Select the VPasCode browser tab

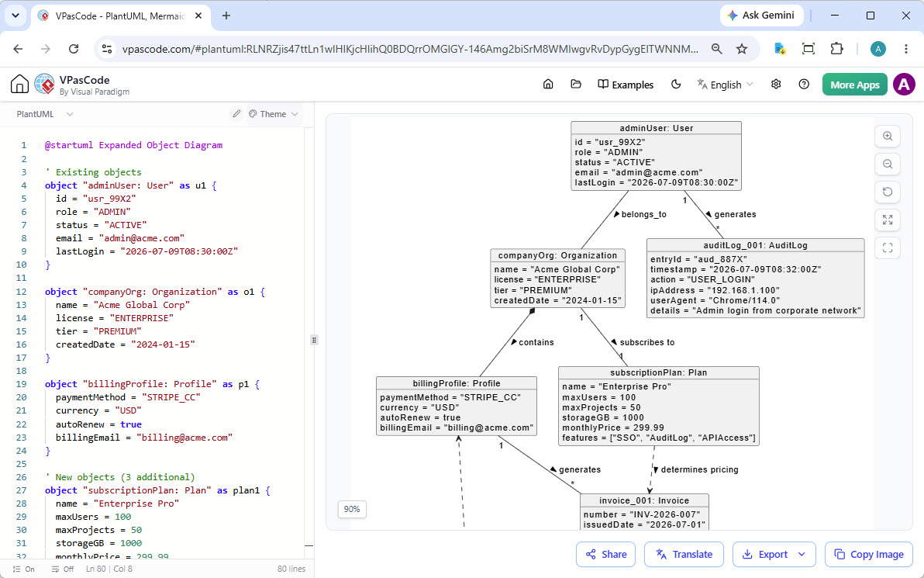[119, 16]
